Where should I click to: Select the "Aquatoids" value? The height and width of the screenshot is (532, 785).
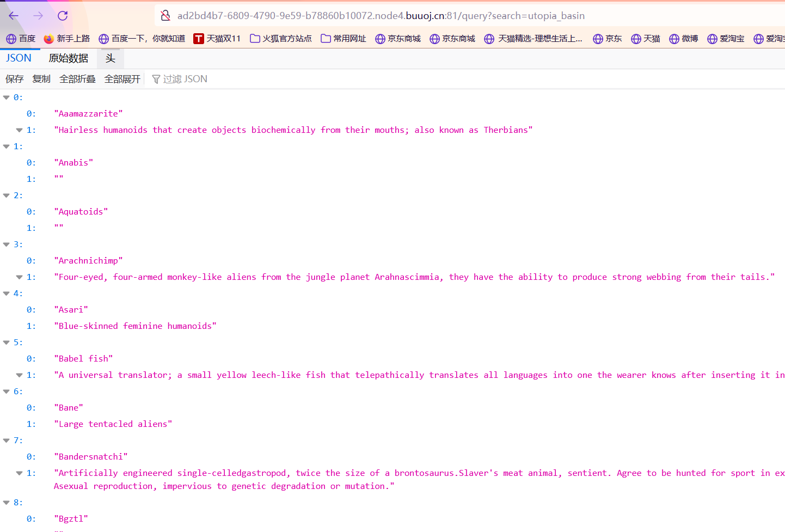pyautogui.click(x=81, y=212)
